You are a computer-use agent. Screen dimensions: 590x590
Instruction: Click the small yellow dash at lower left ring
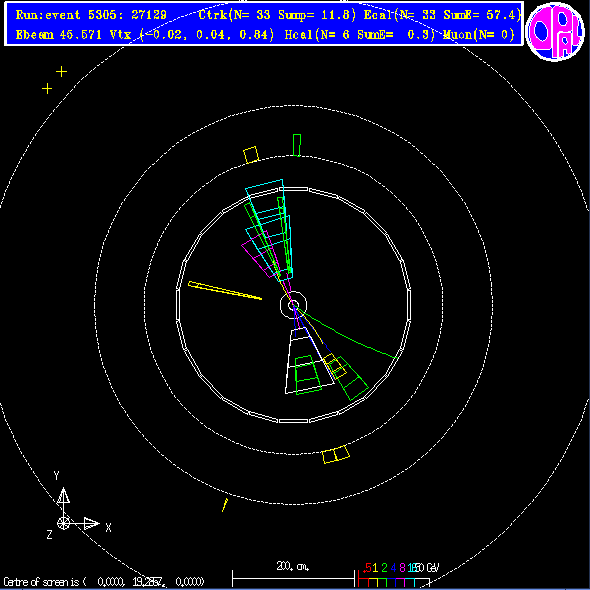click(x=225, y=505)
